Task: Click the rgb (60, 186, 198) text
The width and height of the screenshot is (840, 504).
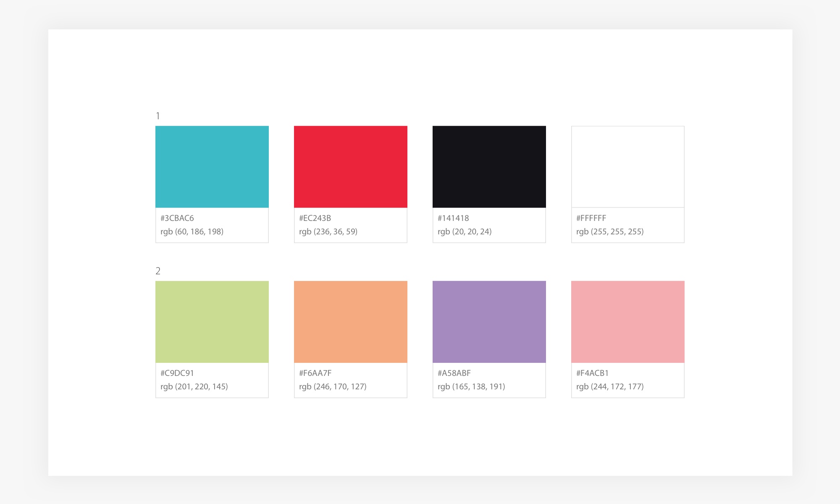Action: [192, 231]
